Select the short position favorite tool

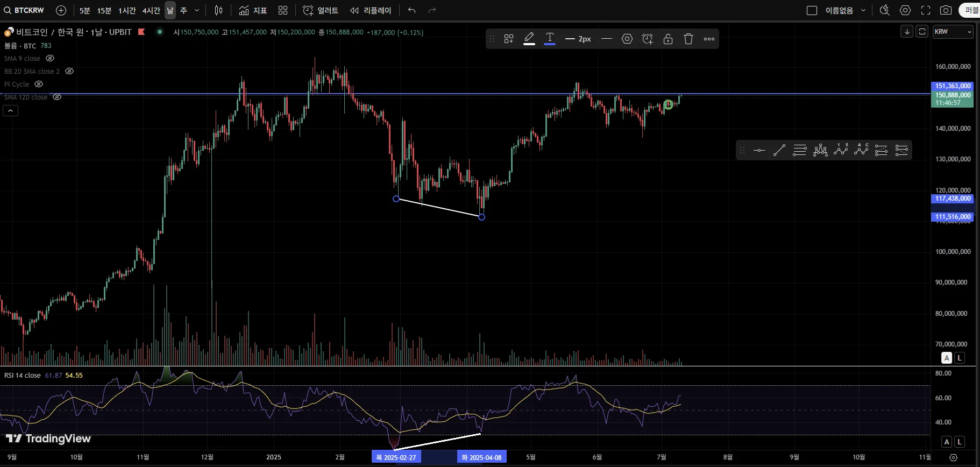[x=901, y=150]
